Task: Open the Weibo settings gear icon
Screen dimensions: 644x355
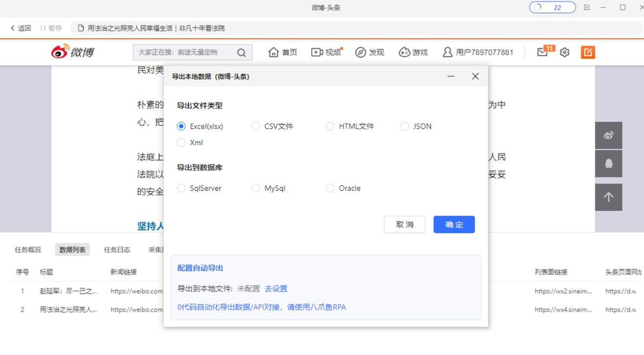Action: (565, 53)
